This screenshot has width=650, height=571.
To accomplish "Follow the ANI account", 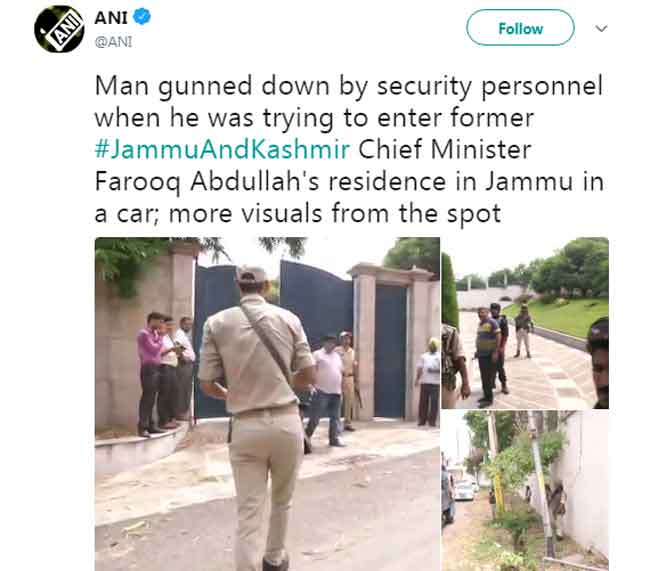I will [520, 28].
